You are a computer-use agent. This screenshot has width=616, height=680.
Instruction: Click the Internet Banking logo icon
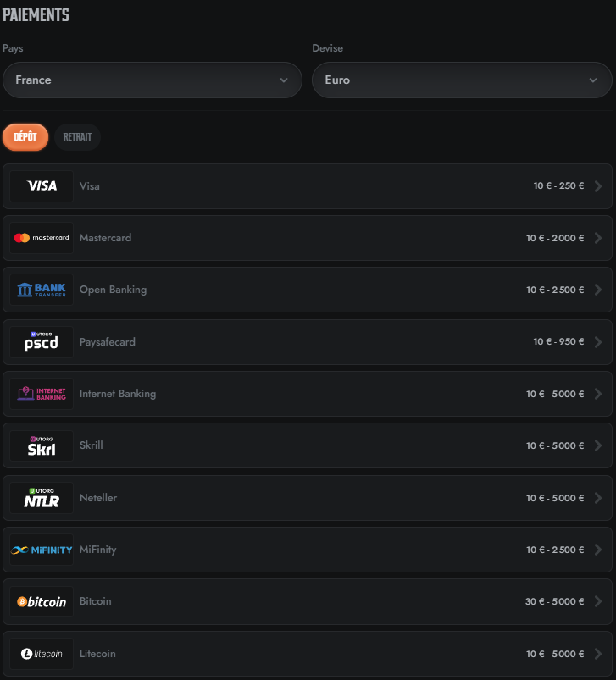(42, 394)
